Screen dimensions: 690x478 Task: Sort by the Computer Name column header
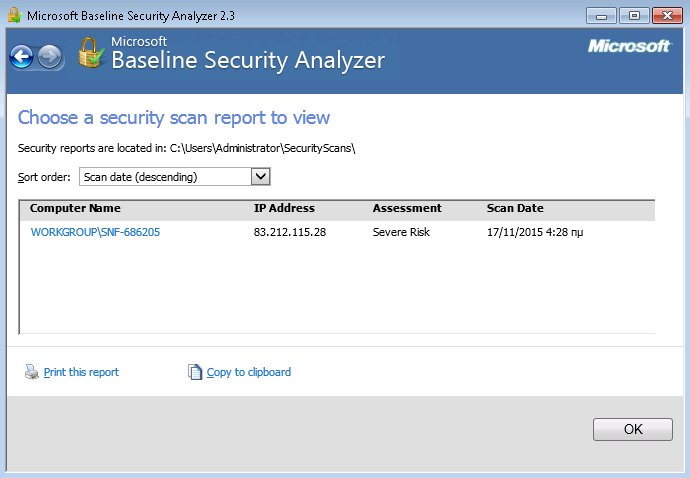point(75,208)
